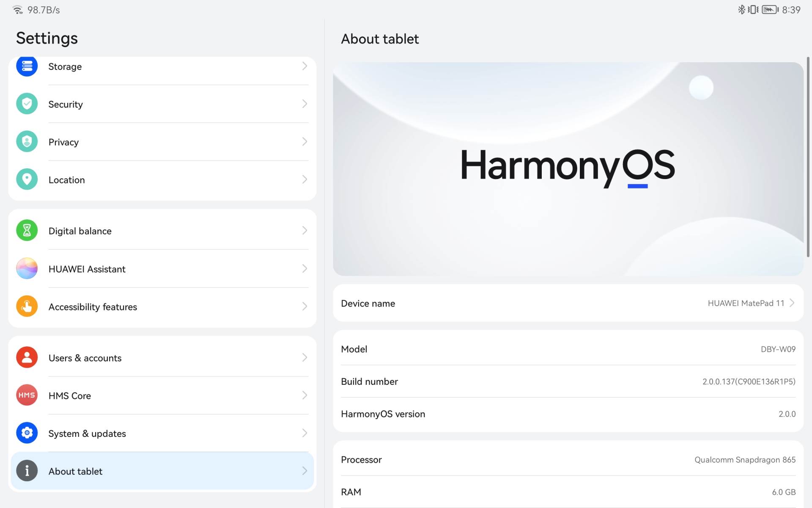Tap the Build number row
812x508 pixels.
tap(568, 381)
